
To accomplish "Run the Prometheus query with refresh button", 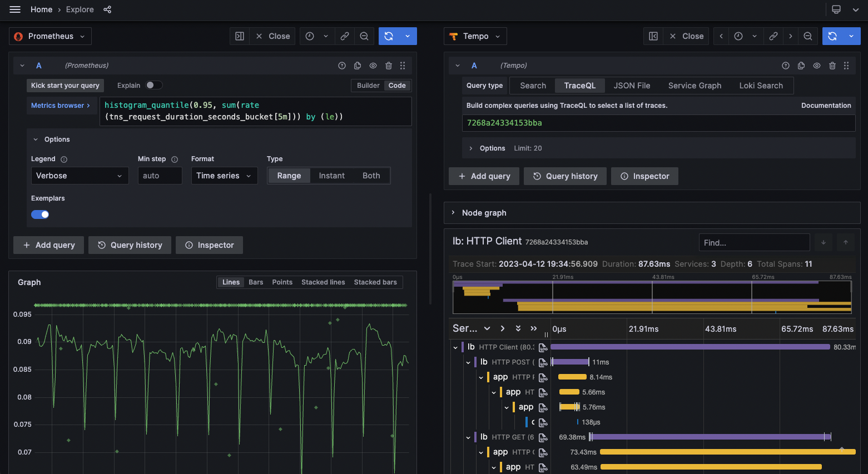I will pyautogui.click(x=389, y=36).
